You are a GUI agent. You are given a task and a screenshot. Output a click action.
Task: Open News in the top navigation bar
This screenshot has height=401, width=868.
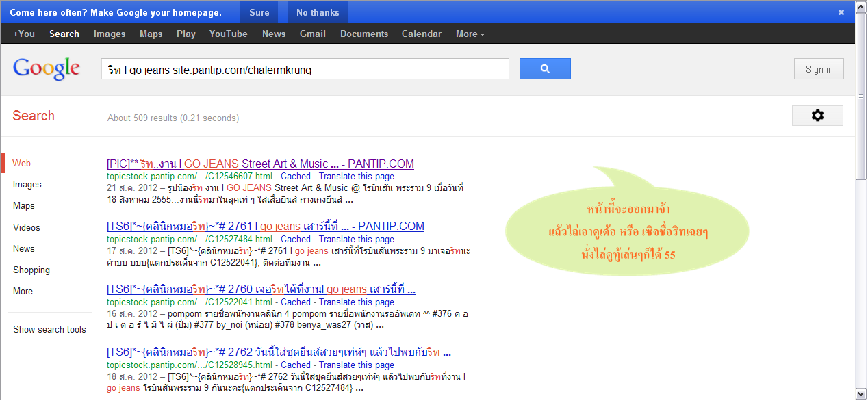[274, 34]
